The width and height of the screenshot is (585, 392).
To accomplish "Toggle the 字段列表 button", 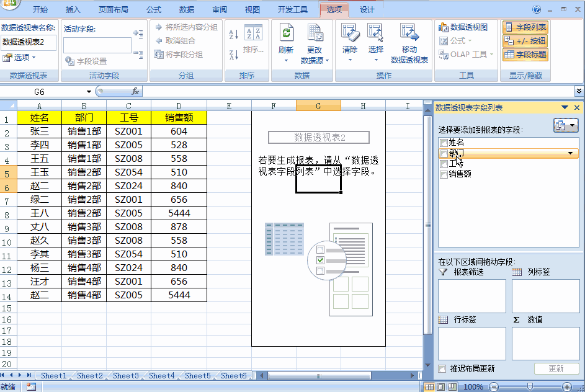I will point(525,27).
